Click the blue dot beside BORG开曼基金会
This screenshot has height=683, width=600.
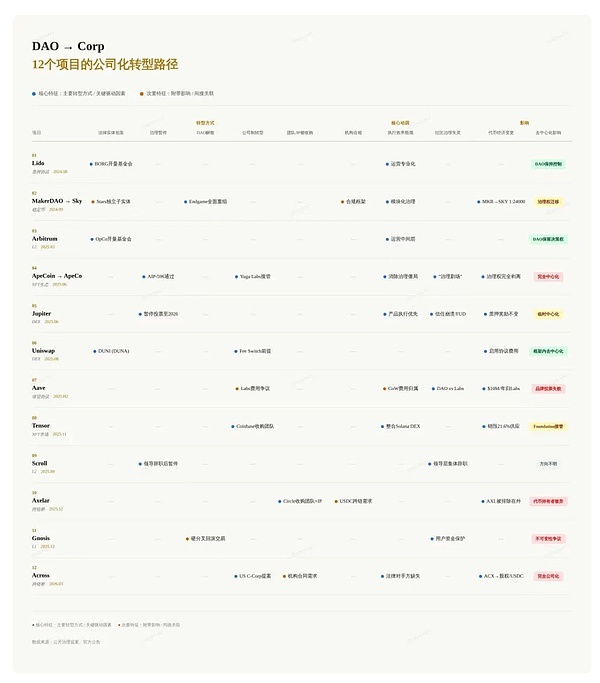(x=91, y=164)
